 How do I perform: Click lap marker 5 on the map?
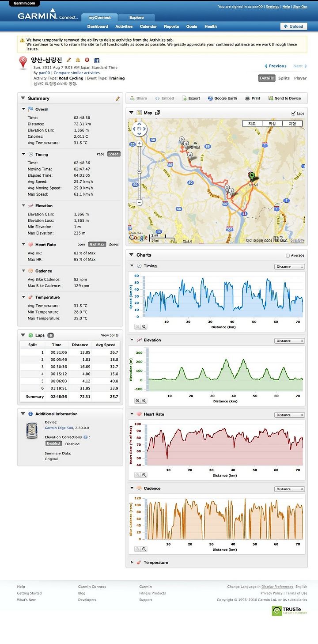181,140
